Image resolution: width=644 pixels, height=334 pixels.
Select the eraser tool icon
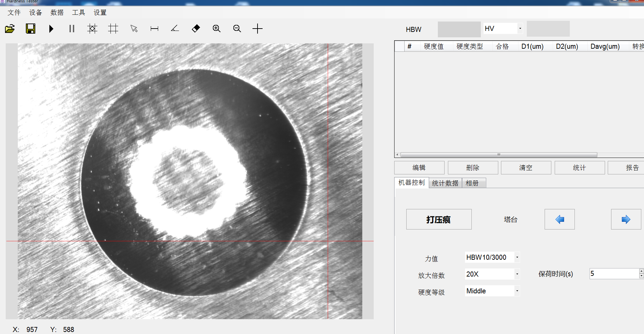(x=196, y=29)
